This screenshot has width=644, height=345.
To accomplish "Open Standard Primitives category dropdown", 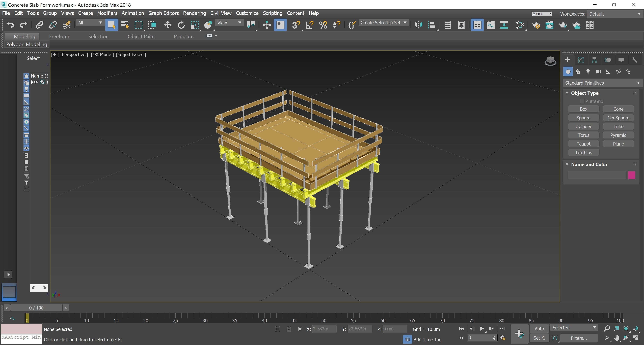I will (x=602, y=83).
